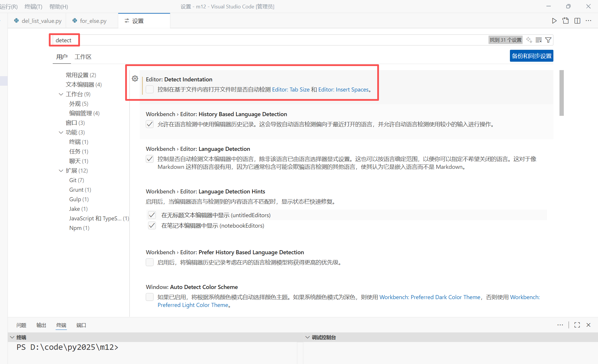Open the panel's more actions ellipsis
This screenshot has width=598, height=364.
point(560,325)
